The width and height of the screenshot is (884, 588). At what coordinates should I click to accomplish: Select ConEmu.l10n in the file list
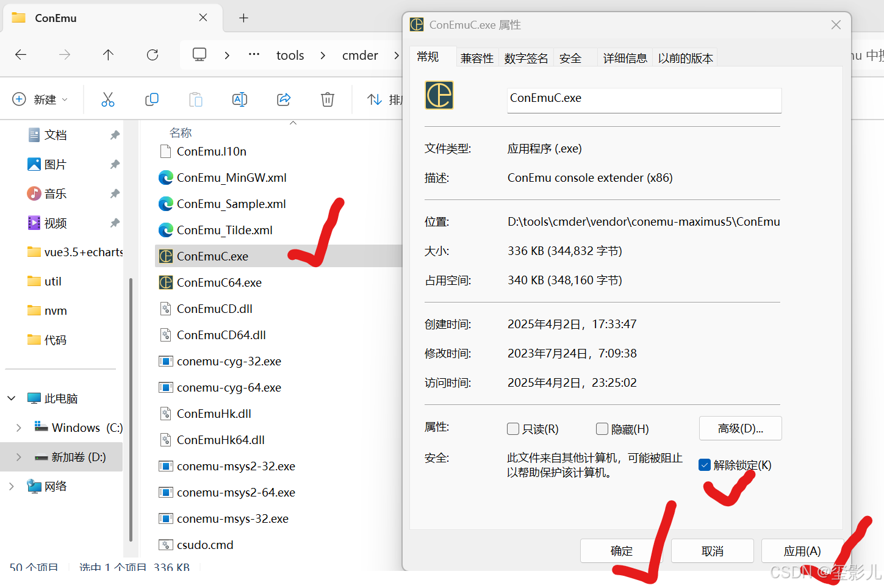211,151
